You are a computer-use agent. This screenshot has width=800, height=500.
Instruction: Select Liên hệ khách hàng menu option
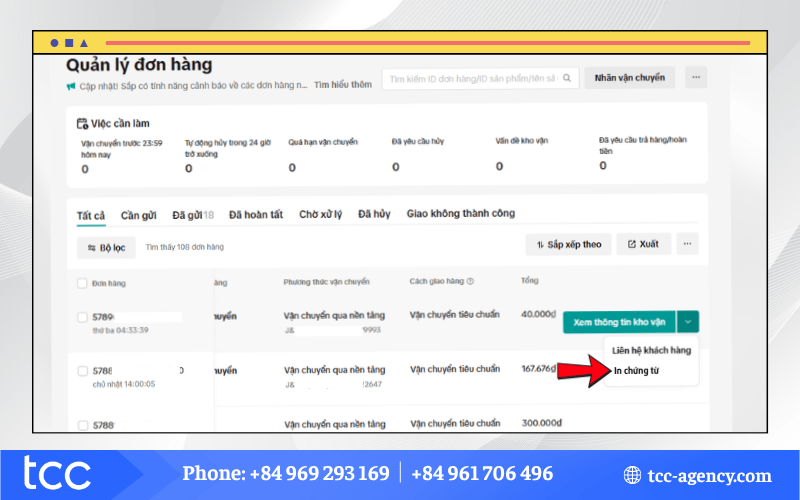(652, 350)
